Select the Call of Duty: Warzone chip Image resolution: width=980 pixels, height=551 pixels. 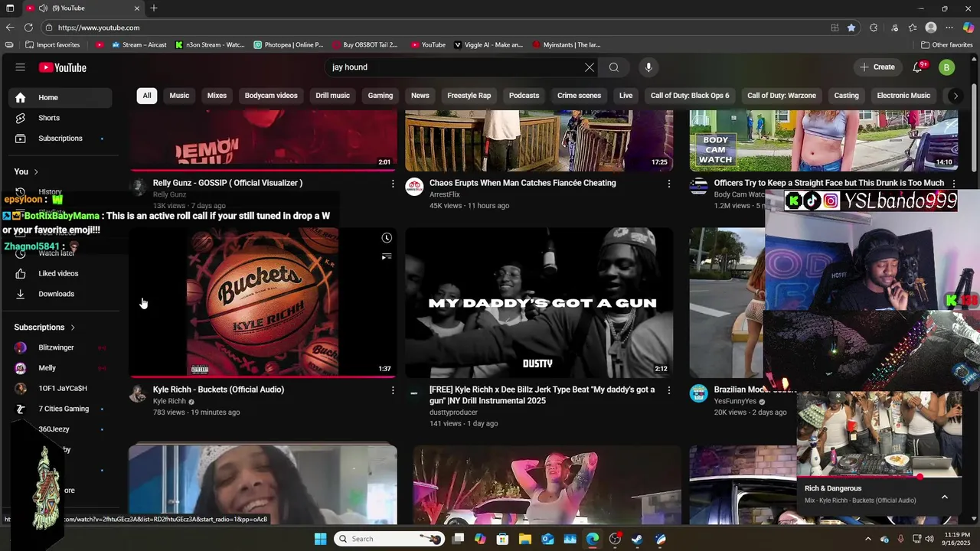(x=782, y=96)
